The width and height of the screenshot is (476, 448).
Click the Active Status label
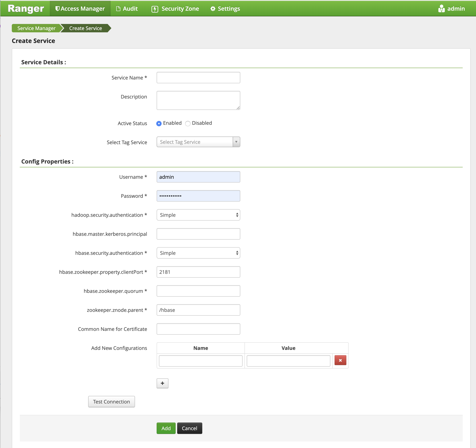[132, 123]
